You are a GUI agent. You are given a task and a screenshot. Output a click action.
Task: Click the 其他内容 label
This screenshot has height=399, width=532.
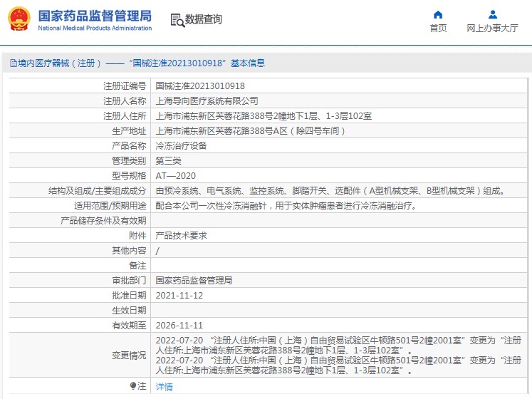click(129, 250)
